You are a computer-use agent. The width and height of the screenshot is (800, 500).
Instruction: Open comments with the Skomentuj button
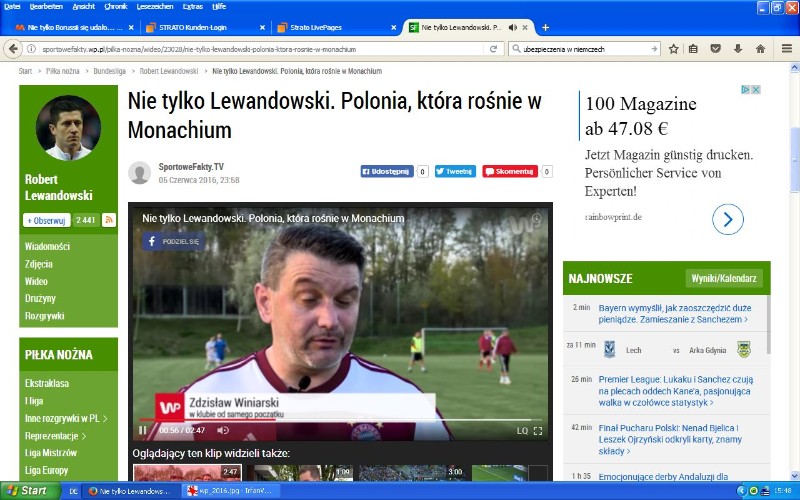click(x=510, y=171)
